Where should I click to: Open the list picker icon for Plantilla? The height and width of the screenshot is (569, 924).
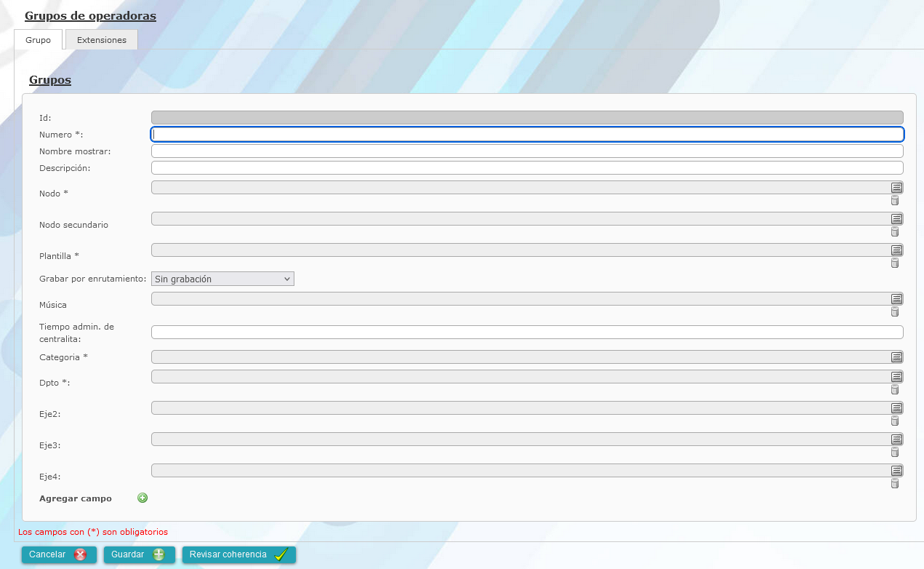point(897,250)
